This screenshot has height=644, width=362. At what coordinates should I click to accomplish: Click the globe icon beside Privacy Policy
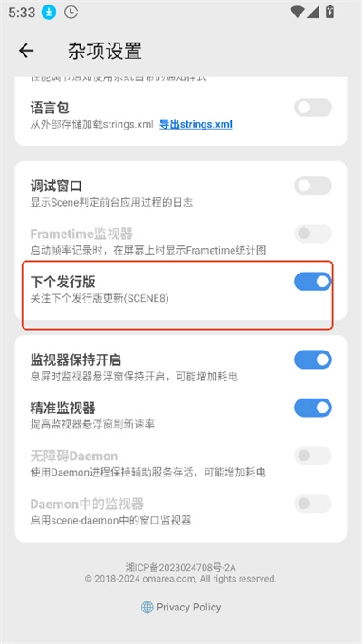[147, 607]
